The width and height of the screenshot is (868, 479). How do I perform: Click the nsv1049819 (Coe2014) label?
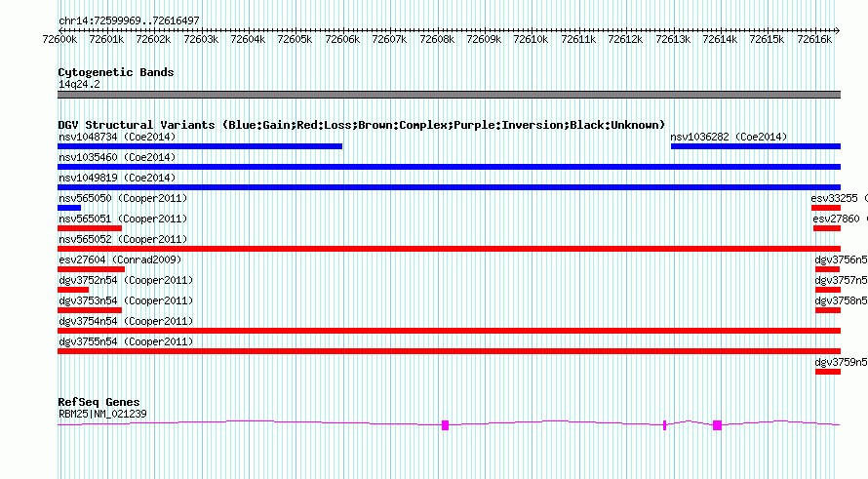pos(117,178)
